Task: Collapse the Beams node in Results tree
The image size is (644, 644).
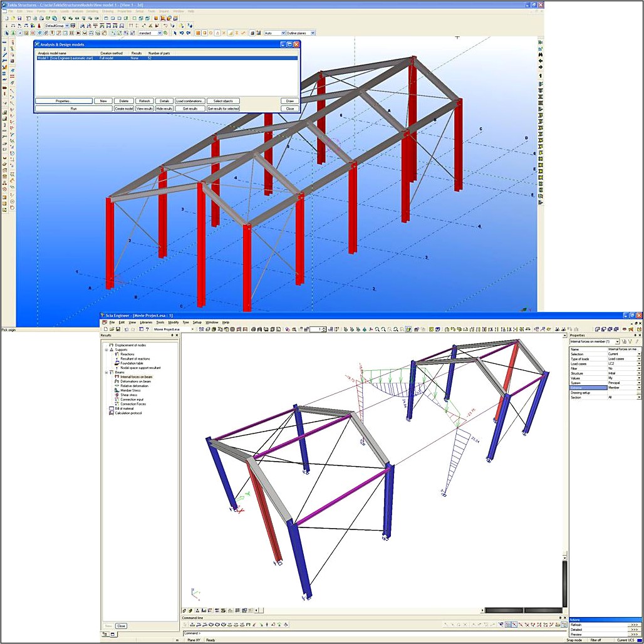Action: pyautogui.click(x=106, y=373)
